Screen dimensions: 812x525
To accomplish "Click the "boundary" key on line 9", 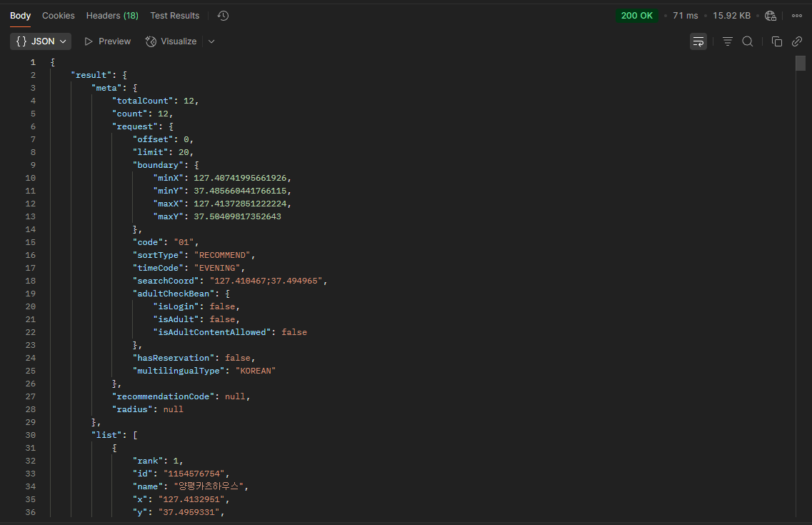I will (x=158, y=165).
